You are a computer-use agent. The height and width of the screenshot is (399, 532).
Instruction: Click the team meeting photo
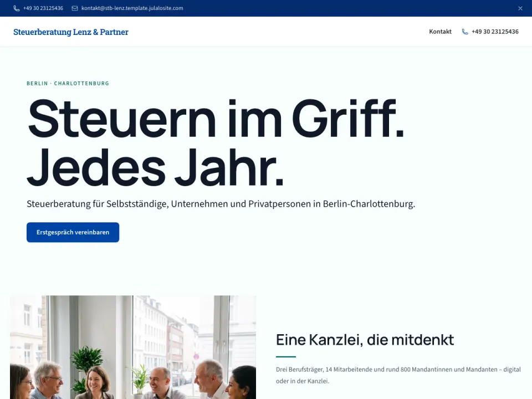coord(133,347)
